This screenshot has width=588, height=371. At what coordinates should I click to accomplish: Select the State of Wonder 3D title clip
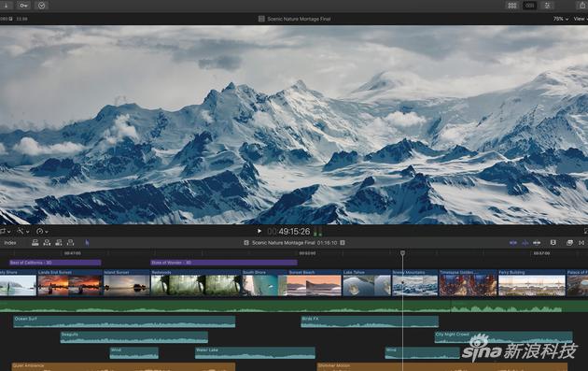(224, 263)
